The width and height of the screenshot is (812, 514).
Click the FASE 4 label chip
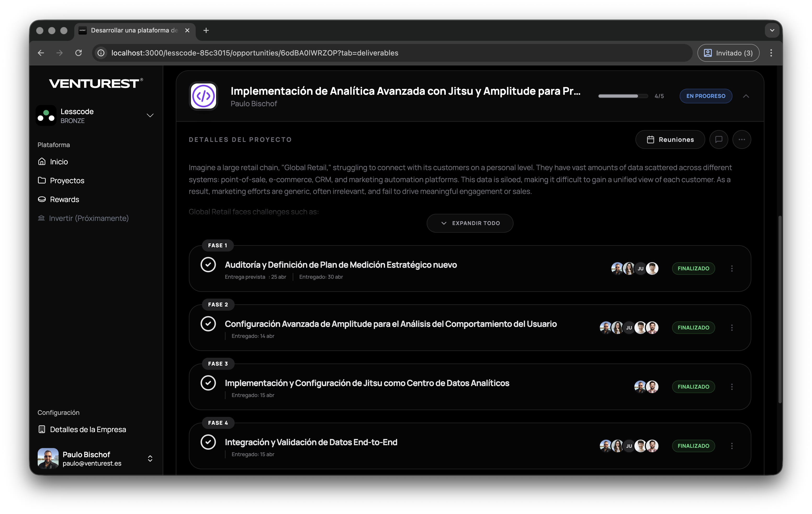pyautogui.click(x=218, y=423)
